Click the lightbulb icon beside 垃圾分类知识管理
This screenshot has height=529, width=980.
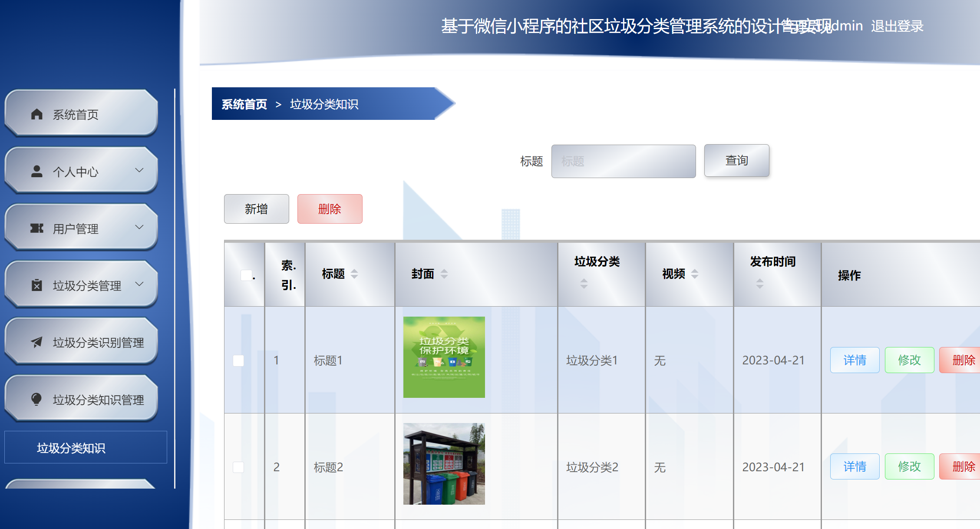tap(36, 399)
